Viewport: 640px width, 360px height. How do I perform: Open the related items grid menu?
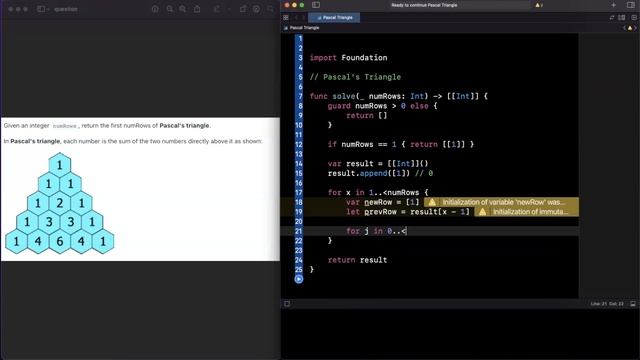[x=286, y=18]
